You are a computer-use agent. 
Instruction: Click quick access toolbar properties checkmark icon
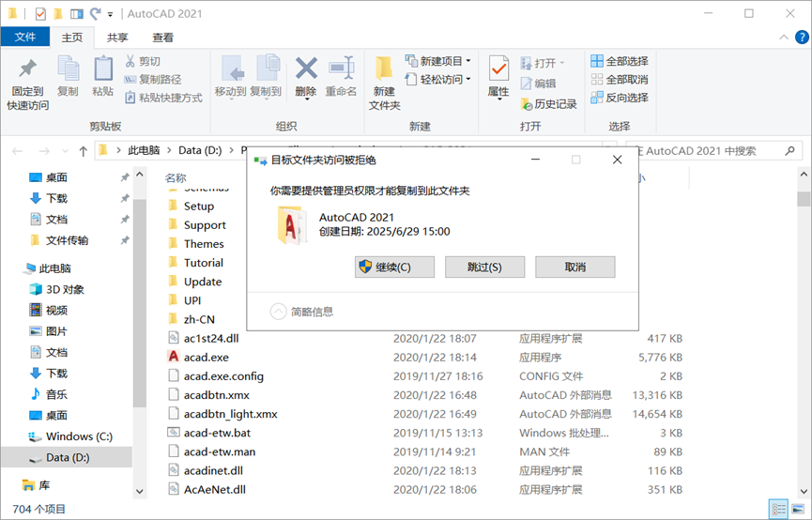point(40,13)
